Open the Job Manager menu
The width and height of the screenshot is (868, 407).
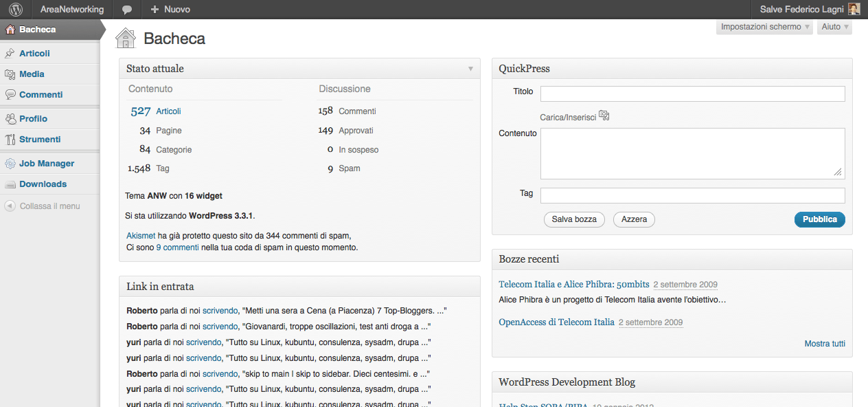[50, 164]
